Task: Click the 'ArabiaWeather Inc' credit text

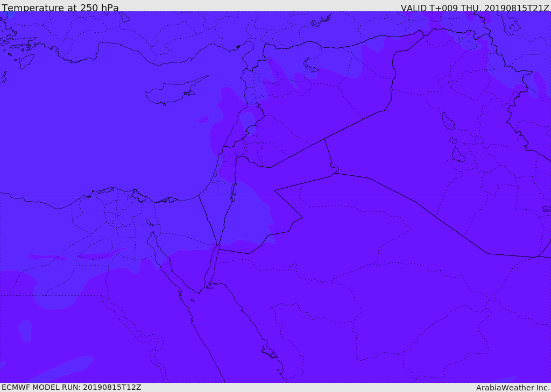Action: tap(512, 388)
